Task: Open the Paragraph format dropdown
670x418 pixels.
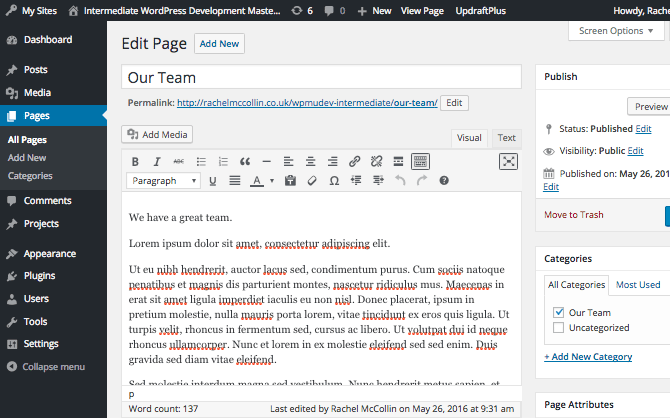Action: (164, 181)
